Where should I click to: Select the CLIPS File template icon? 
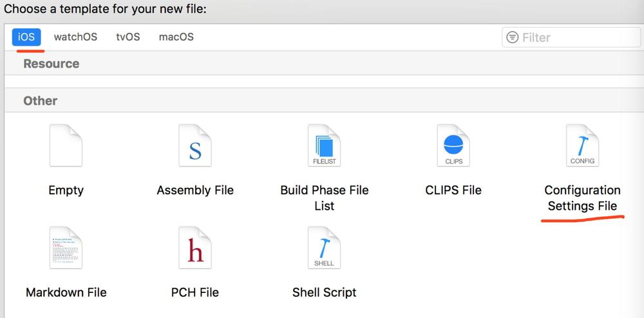pos(453,146)
